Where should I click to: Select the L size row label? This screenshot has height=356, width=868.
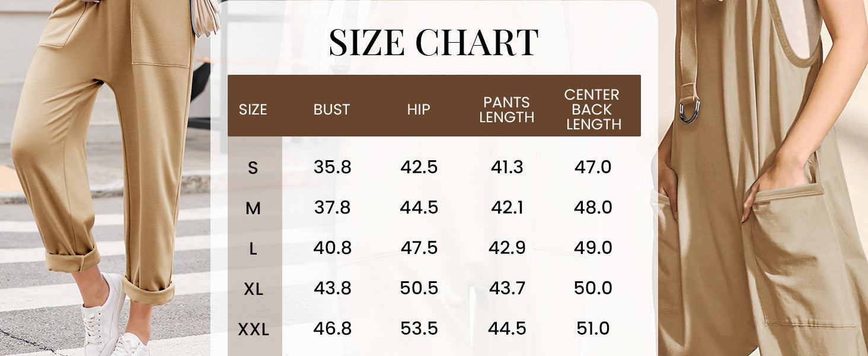(253, 249)
